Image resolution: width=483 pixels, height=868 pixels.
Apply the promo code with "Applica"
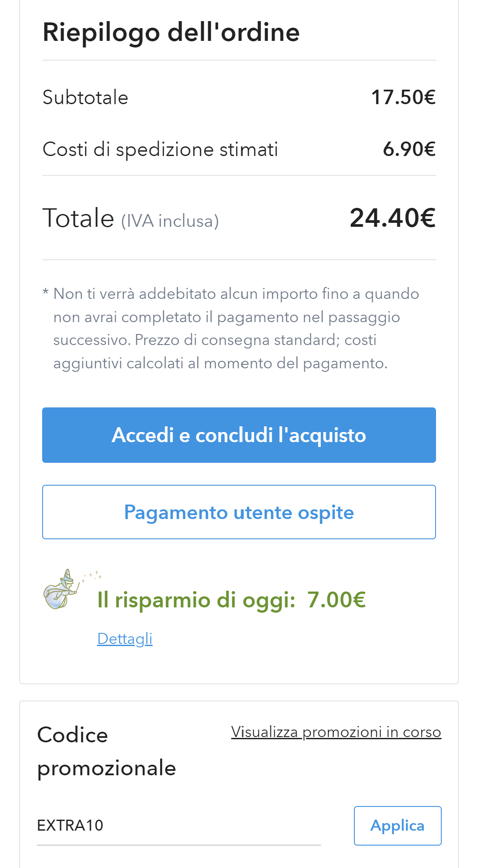[397, 825]
